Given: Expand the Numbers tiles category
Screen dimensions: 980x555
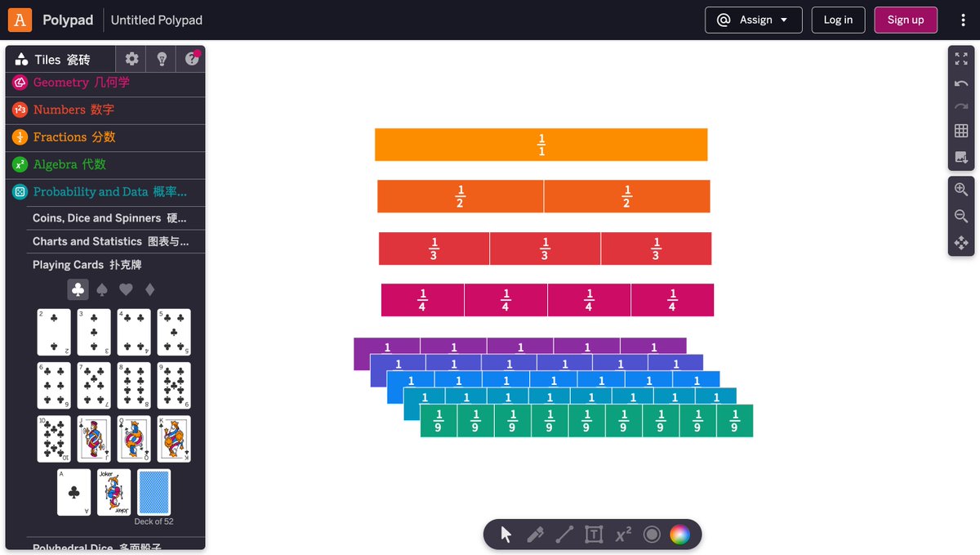Looking at the screenshot, I should point(105,110).
